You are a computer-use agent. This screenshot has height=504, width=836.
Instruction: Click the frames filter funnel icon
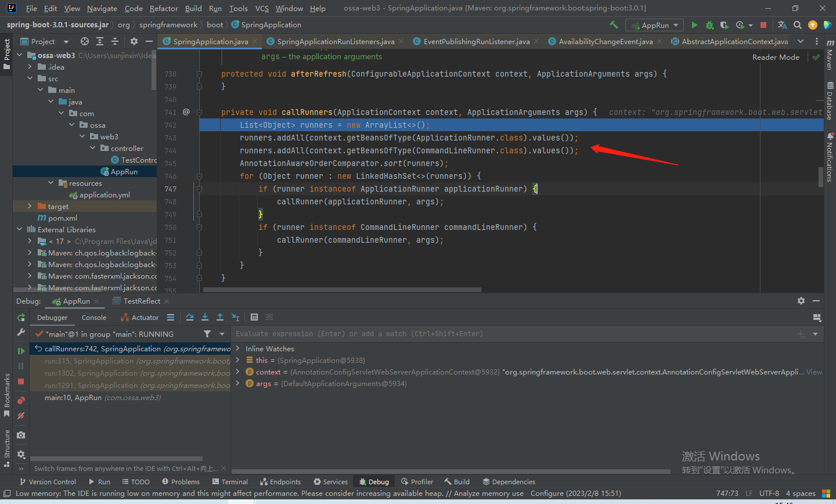tap(207, 334)
